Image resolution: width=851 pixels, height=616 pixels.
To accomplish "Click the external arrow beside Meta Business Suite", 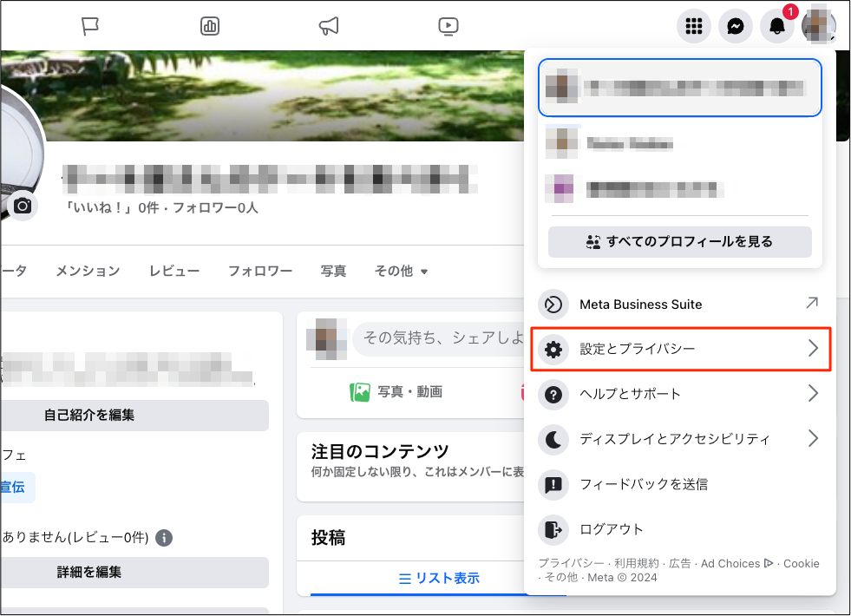I will coord(812,303).
